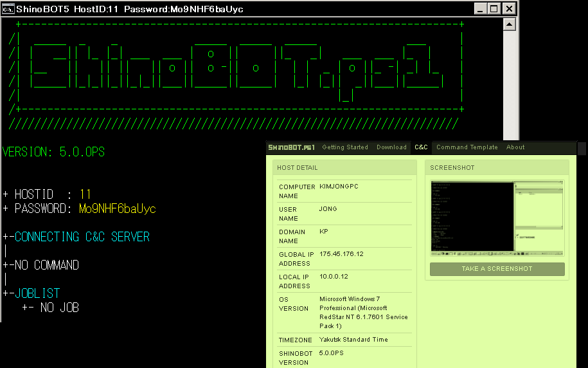Click CONNECTING C&C SERVER text in console
Viewport: 588px width, 368px height.
click(82, 237)
